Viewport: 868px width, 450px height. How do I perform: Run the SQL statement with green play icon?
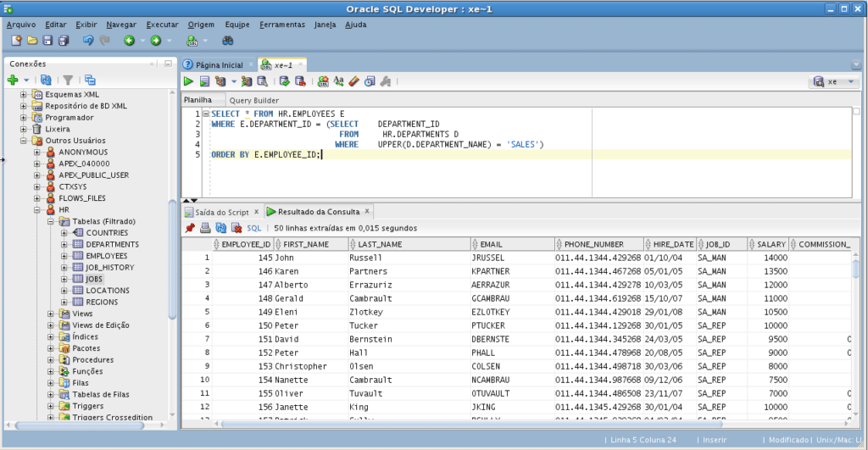coord(188,81)
